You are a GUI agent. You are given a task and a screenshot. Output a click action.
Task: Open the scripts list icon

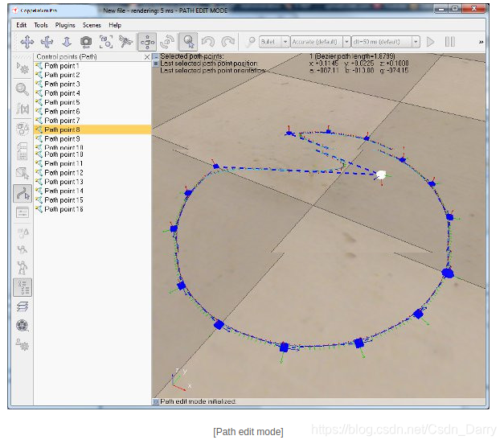point(23,151)
